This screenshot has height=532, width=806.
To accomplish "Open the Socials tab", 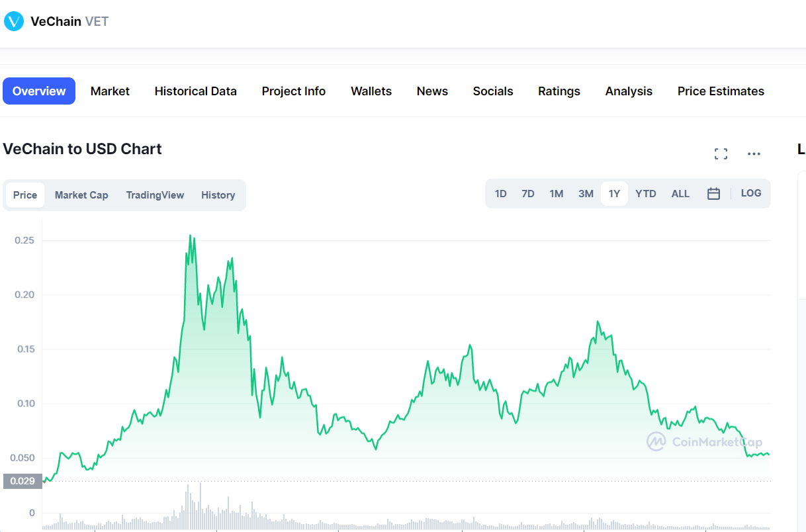I will [x=493, y=91].
